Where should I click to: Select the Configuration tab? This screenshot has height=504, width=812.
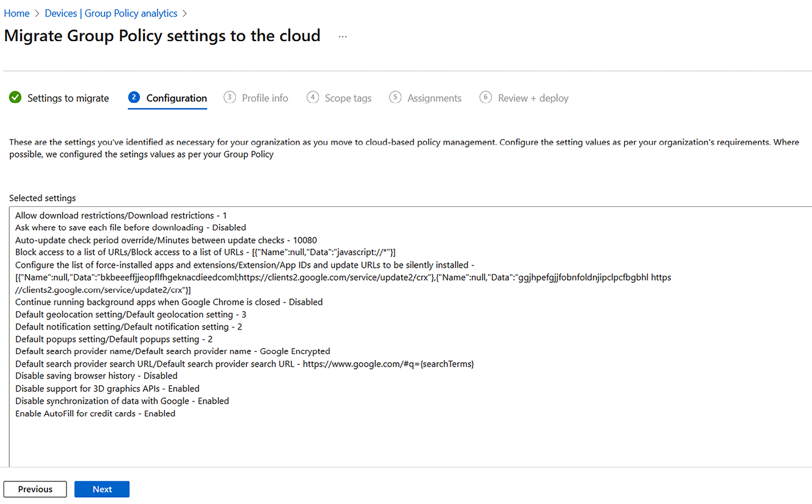[176, 98]
